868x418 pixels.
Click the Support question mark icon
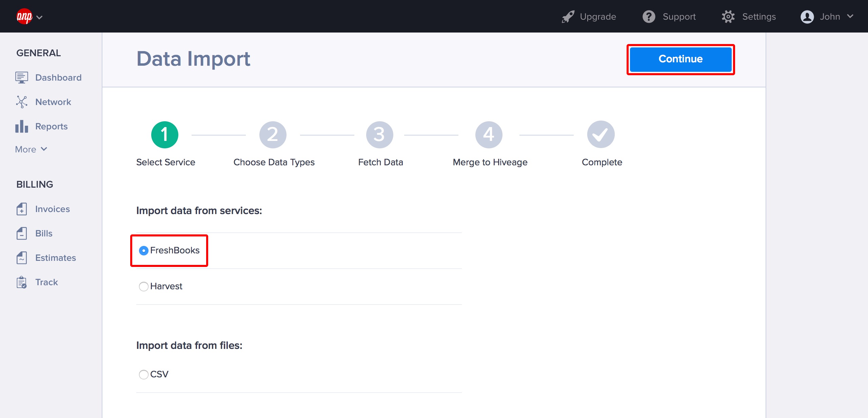649,17
